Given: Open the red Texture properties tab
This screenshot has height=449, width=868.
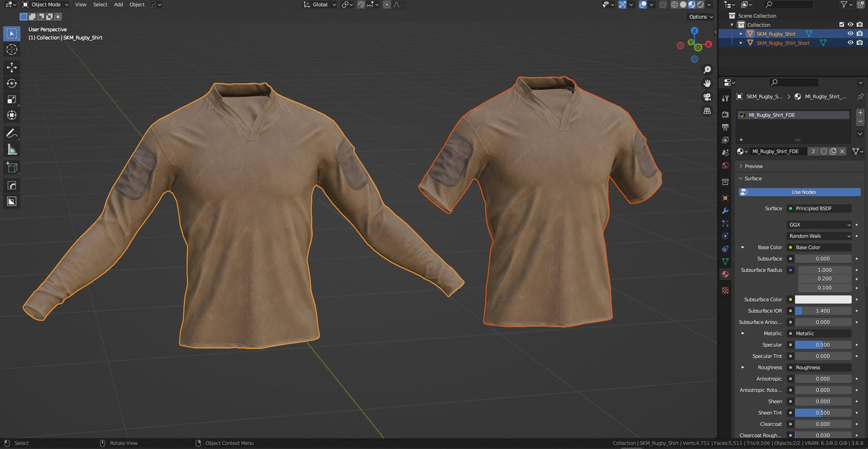Looking at the screenshot, I should (725, 290).
